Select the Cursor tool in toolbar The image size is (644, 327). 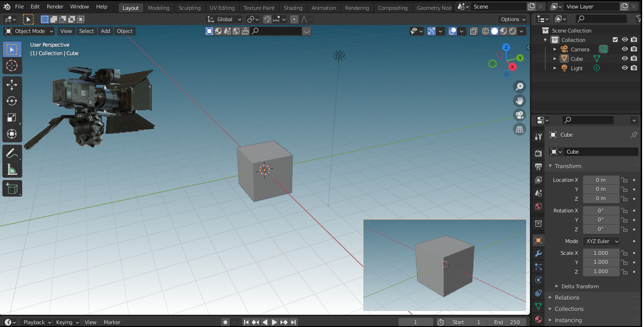[x=12, y=65]
